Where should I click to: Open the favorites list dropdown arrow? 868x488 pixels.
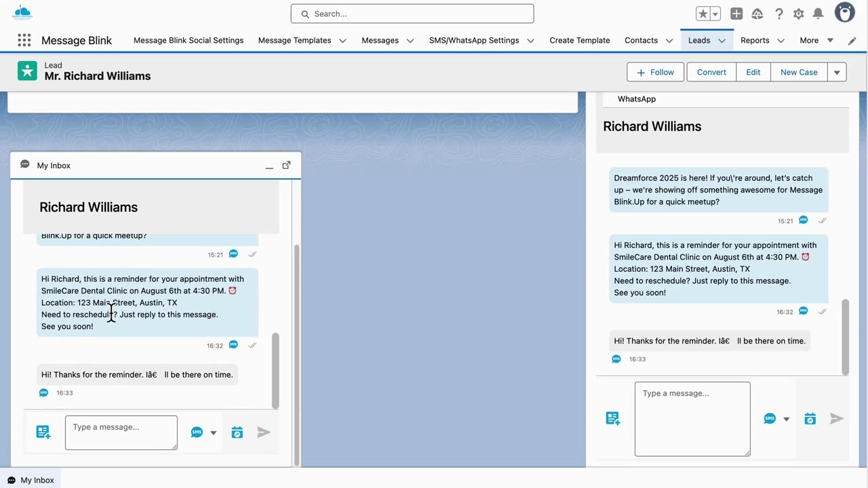point(715,14)
